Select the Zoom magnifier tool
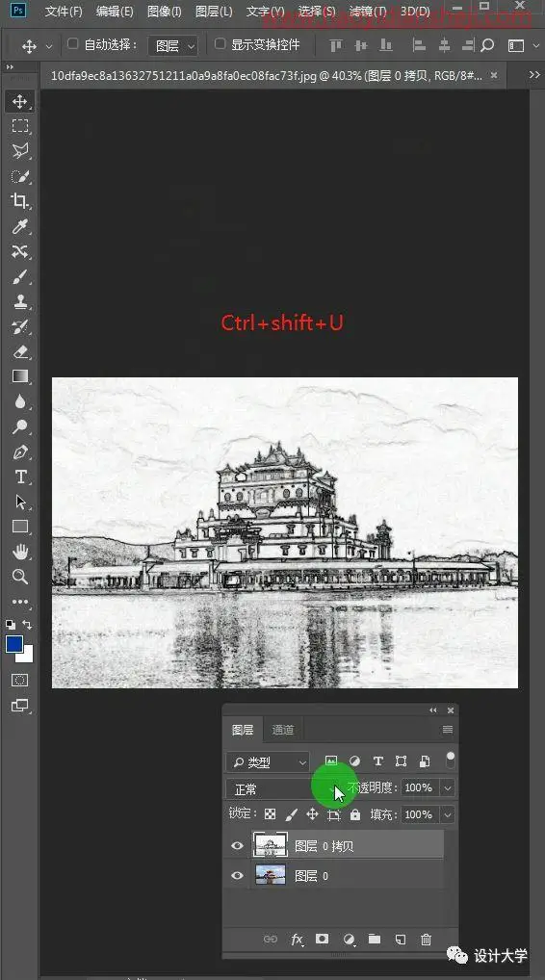 coord(20,577)
